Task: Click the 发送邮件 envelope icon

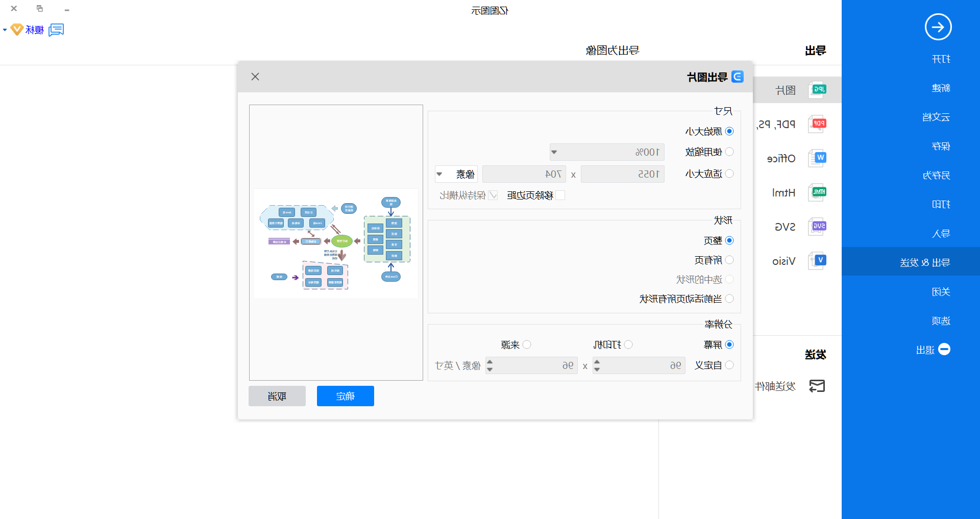Action: [x=817, y=386]
